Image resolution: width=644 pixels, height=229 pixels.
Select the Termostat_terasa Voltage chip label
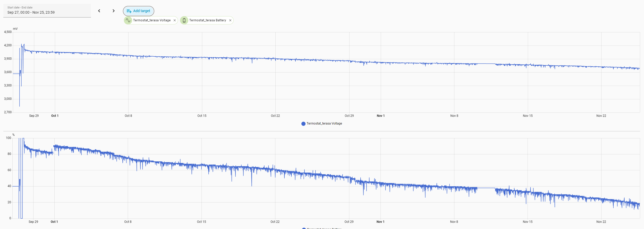(x=152, y=20)
